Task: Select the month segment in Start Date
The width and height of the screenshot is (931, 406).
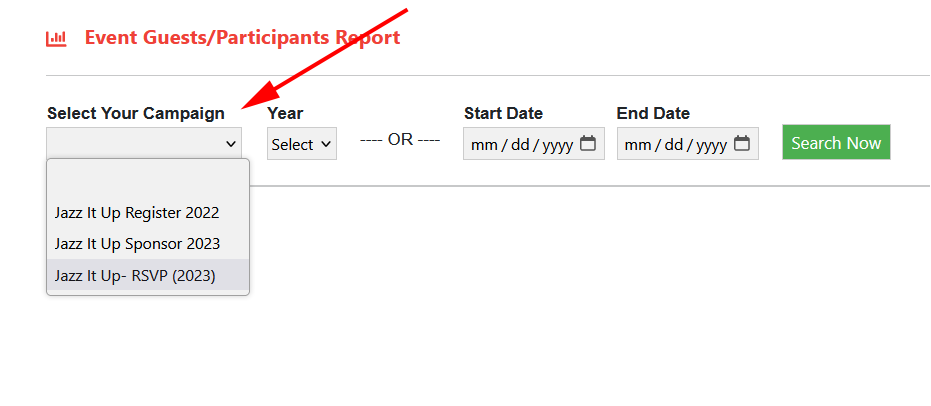Action: click(x=484, y=145)
